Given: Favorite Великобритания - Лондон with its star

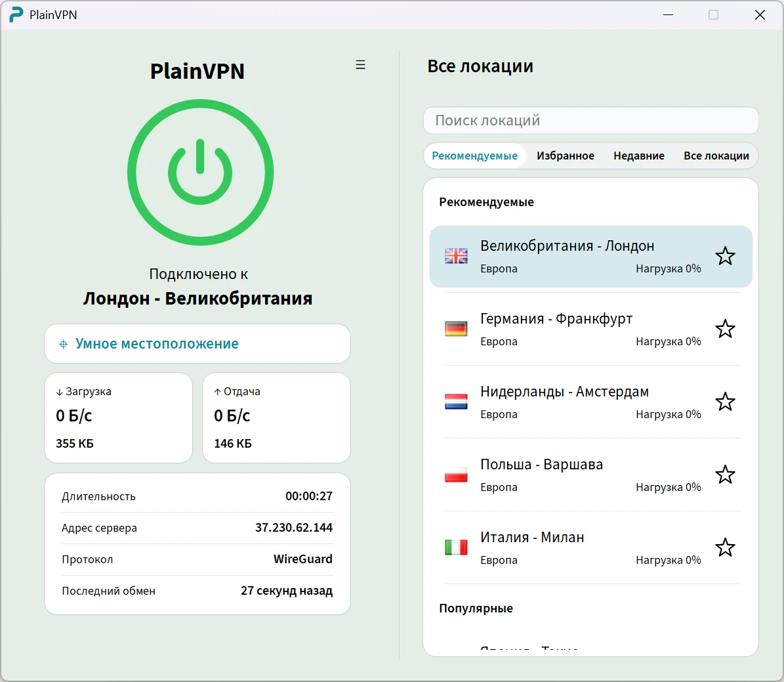Looking at the screenshot, I should 725,256.
